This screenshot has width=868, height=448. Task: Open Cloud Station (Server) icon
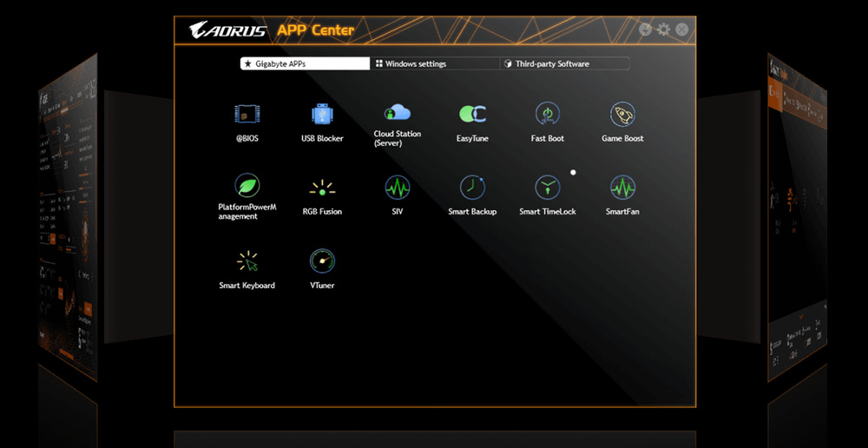397,112
